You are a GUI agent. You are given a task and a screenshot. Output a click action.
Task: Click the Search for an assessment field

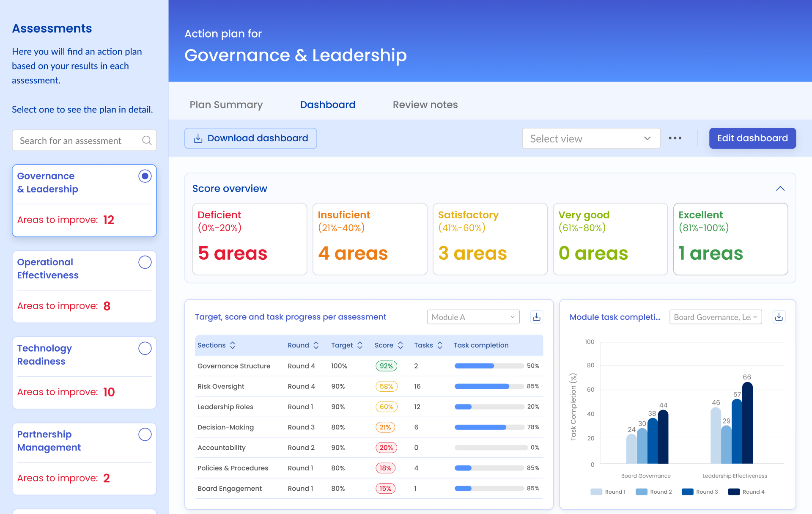click(x=84, y=140)
